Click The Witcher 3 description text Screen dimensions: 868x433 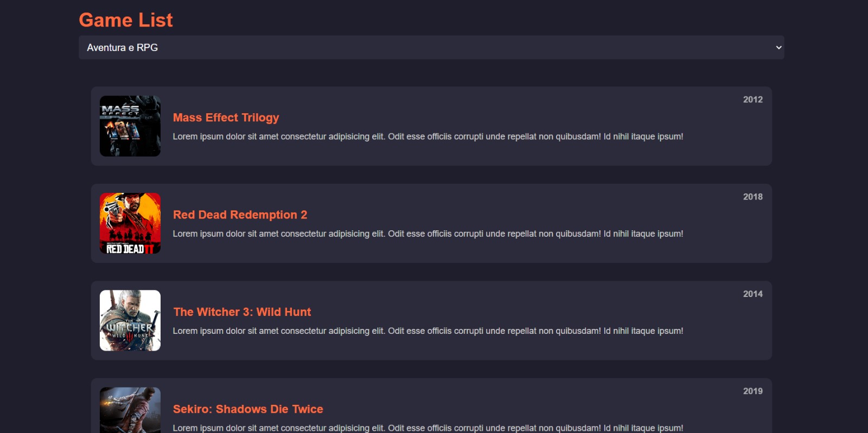(428, 331)
